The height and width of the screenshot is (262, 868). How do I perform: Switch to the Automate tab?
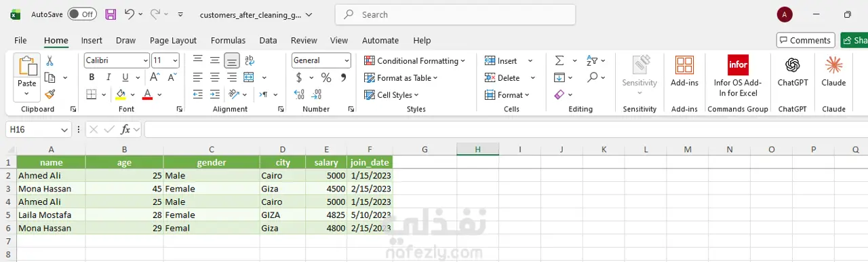[380, 40]
